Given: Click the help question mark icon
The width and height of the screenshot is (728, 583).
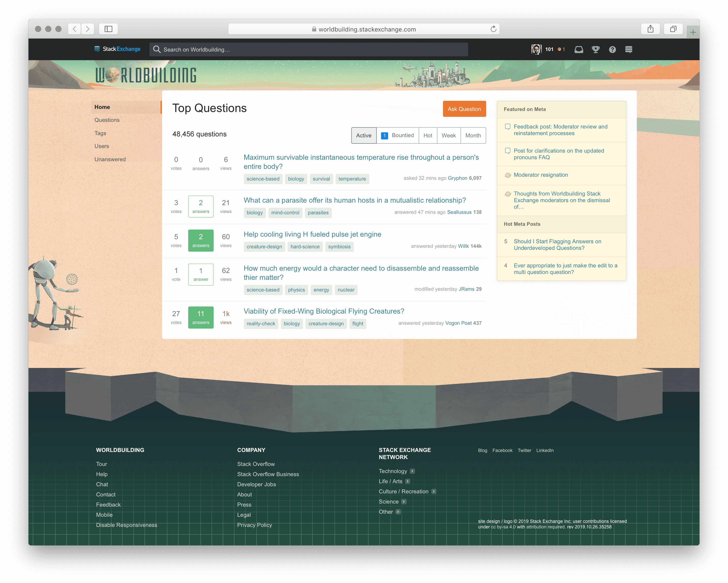Looking at the screenshot, I should click(612, 50).
